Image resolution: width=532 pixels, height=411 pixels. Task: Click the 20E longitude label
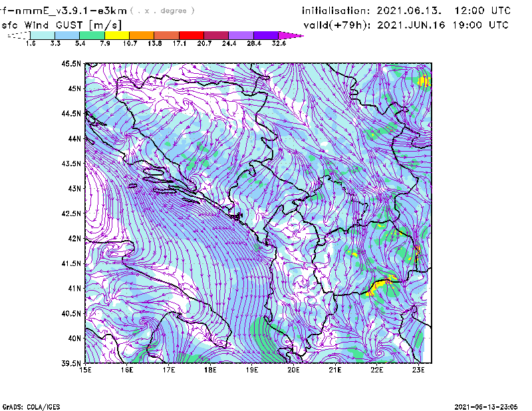(293, 370)
